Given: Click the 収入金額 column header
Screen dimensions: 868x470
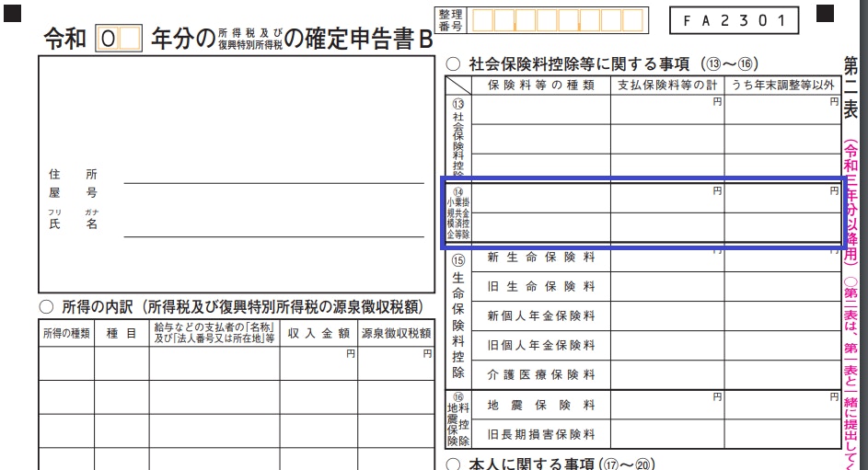Looking at the screenshot, I should [318, 334].
